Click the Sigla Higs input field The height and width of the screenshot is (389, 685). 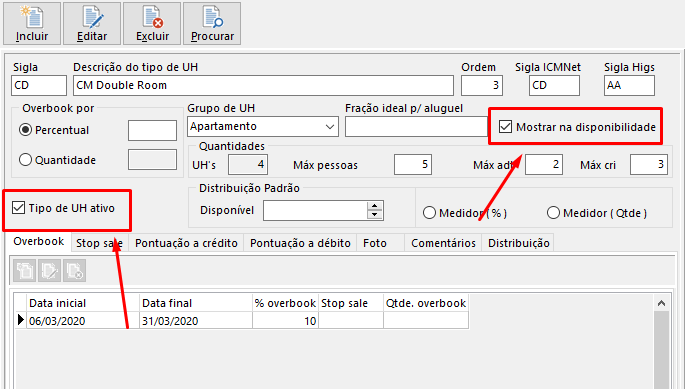(630, 85)
